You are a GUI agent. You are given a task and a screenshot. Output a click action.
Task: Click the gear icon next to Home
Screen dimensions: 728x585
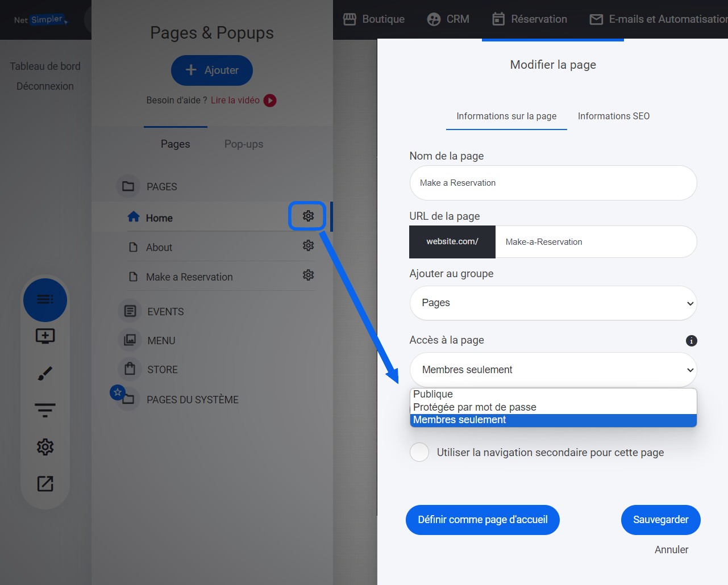(x=308, y=216)
